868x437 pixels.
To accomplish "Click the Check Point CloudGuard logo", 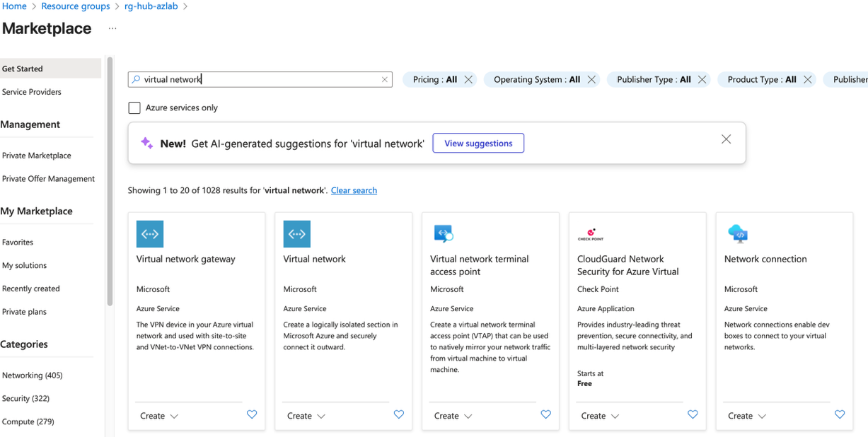I will [591, 234].
